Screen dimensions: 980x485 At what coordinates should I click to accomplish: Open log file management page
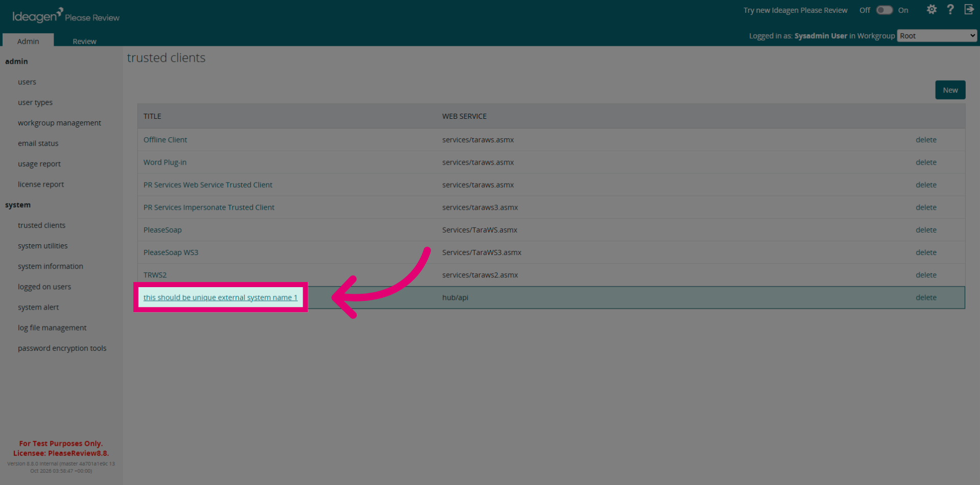tap(52, 327)
